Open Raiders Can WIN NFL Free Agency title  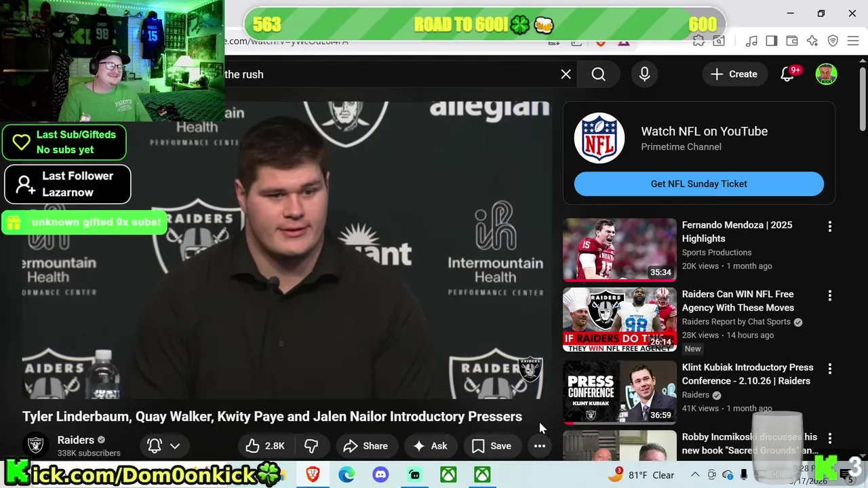pyautogui.click(x=738, y=301)
